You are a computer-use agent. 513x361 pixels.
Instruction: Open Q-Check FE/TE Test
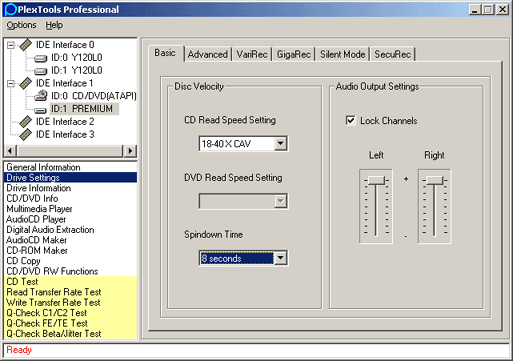pos(70,323)
